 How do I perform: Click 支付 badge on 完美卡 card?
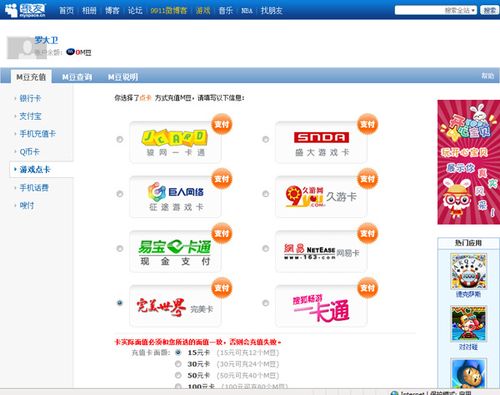tap(222, 288)
